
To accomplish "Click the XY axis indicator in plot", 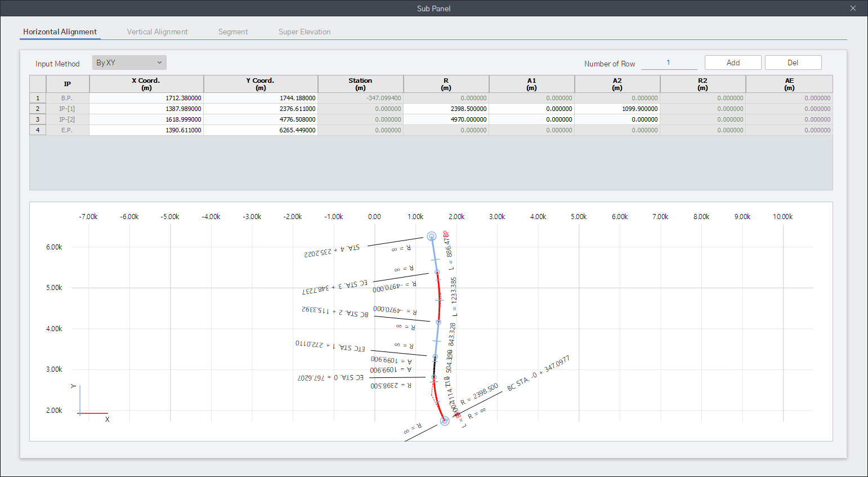I will pos(92,403).
